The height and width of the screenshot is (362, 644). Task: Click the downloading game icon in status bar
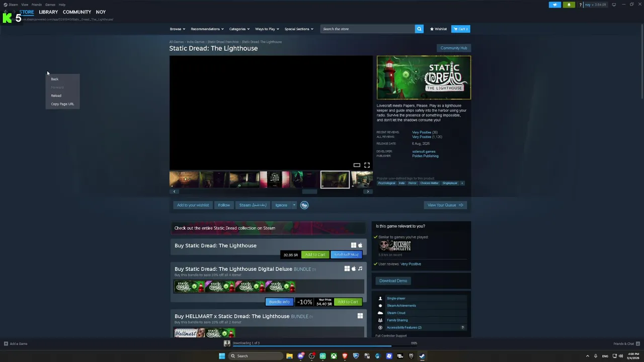click(227, 343)
